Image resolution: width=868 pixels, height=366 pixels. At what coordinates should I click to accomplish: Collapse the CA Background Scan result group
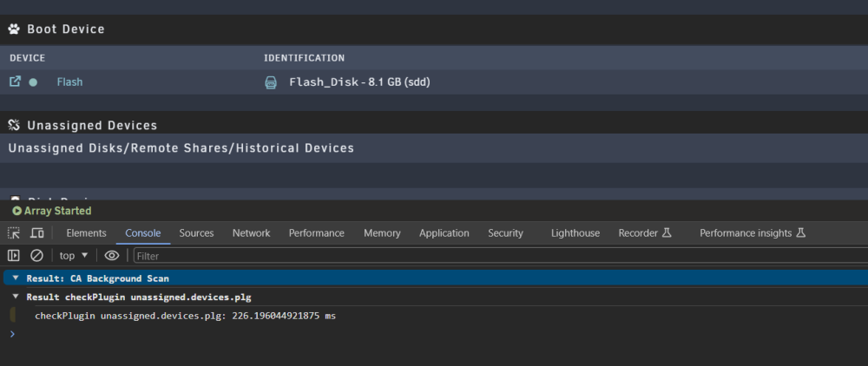[x=16, y=278]
